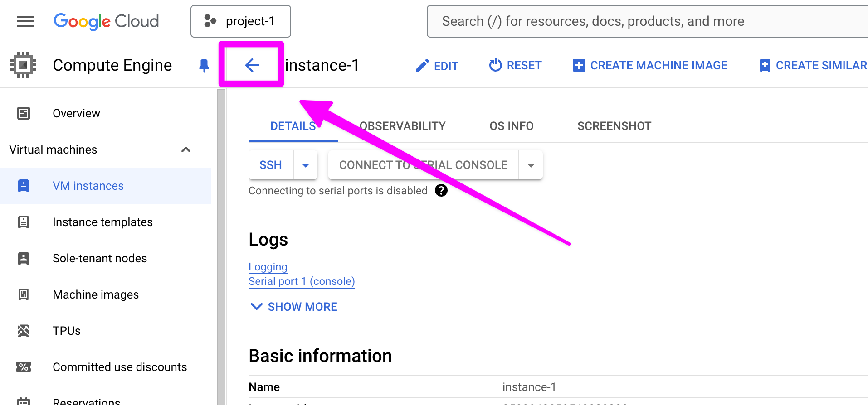Click the EDIT pencil button
The height and width of the screenshot is (405, 868).
point(437,66)
